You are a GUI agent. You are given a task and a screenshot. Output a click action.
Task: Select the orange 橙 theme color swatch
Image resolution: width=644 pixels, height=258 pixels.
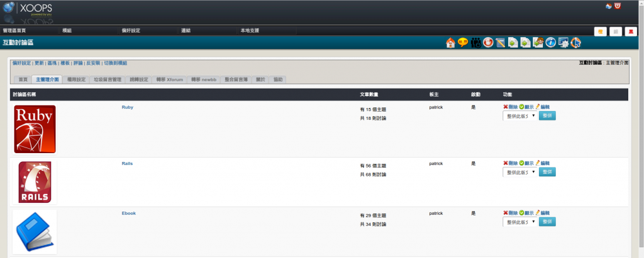point(601,31)
